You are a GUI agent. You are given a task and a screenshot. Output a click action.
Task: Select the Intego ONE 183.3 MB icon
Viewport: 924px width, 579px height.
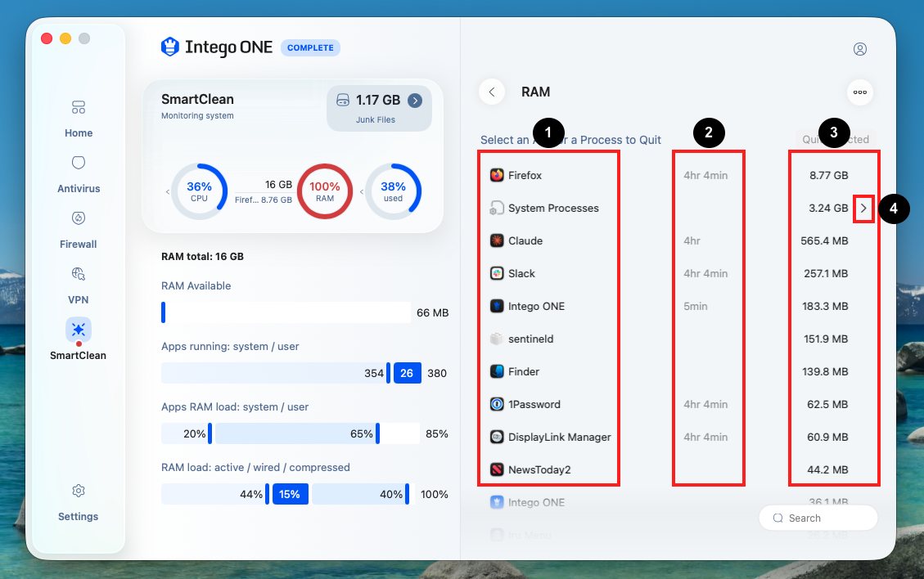click(497, 306)
